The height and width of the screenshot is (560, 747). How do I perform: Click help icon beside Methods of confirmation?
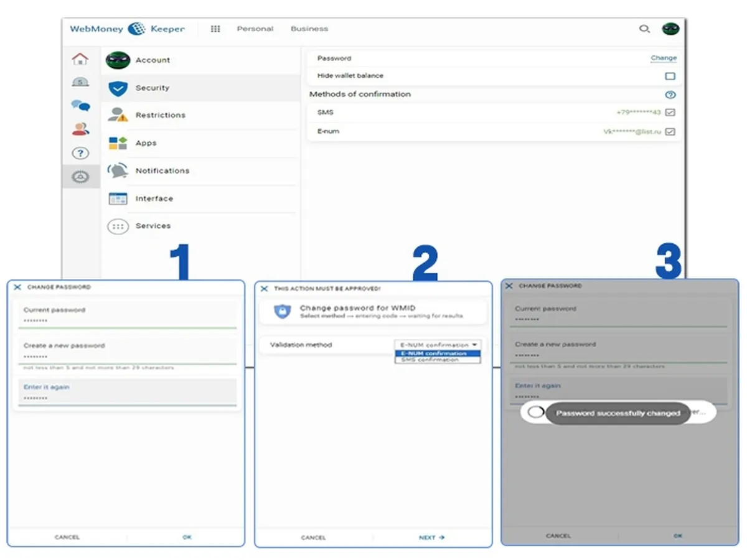[670, 95]
